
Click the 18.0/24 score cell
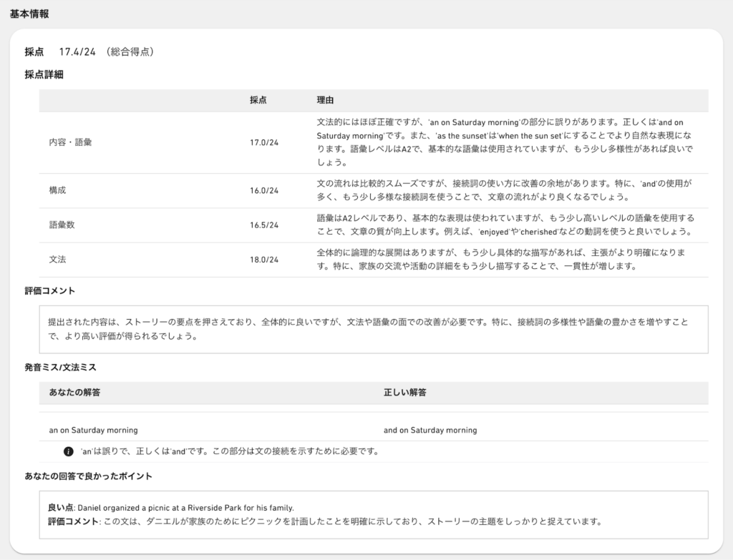[264, 259]
